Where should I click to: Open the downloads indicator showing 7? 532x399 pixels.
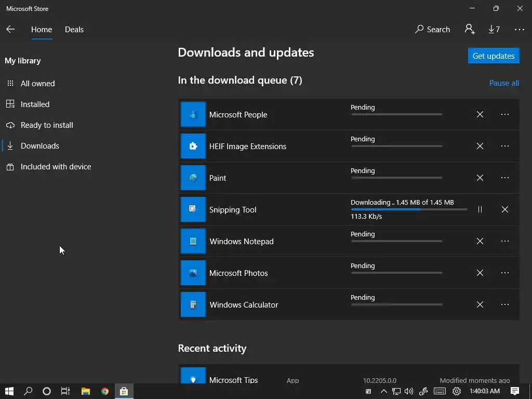pyautogui.click(x=494, y=30)
